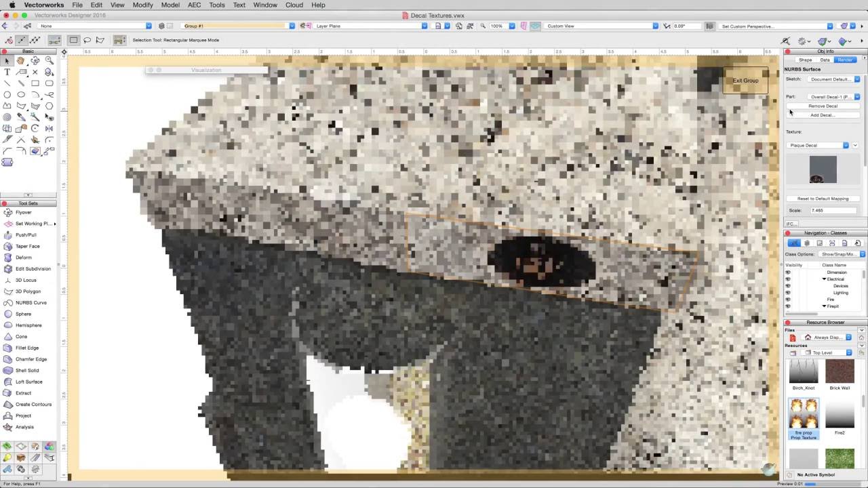Click the Remove Decal button
Viewport: 868px width, 488px height.
point(823,106)
